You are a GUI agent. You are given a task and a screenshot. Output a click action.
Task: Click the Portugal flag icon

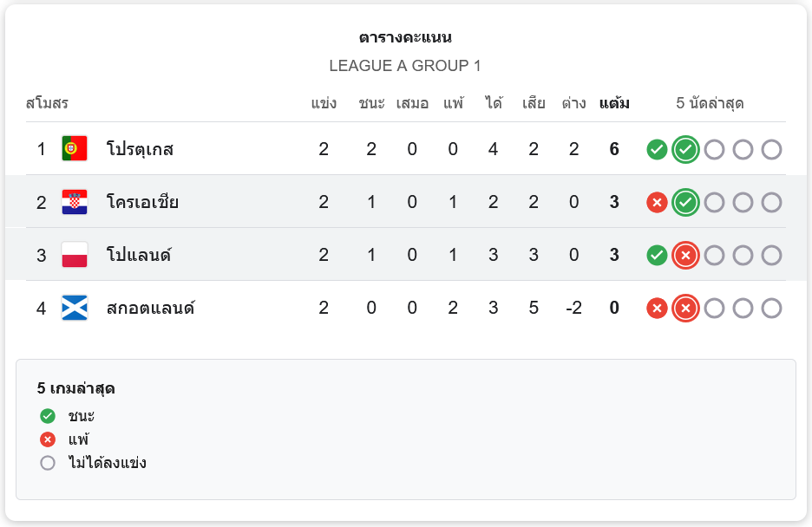(x=75, y=149)
